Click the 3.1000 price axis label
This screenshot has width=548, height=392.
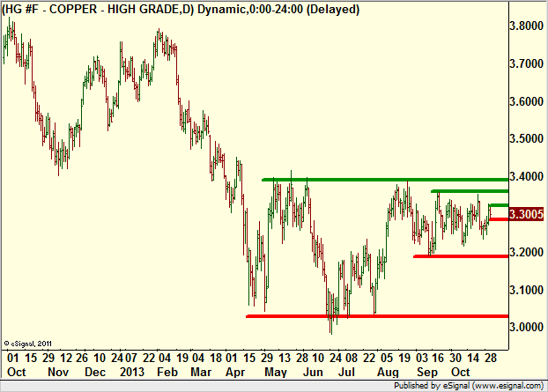[527, 290]
